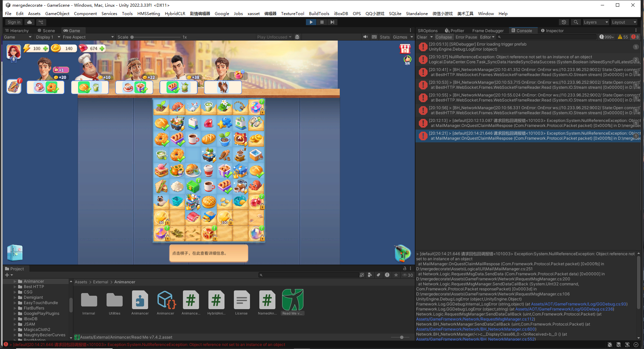
Task: Click the Step frame button
Action: (x=332, y=22)
